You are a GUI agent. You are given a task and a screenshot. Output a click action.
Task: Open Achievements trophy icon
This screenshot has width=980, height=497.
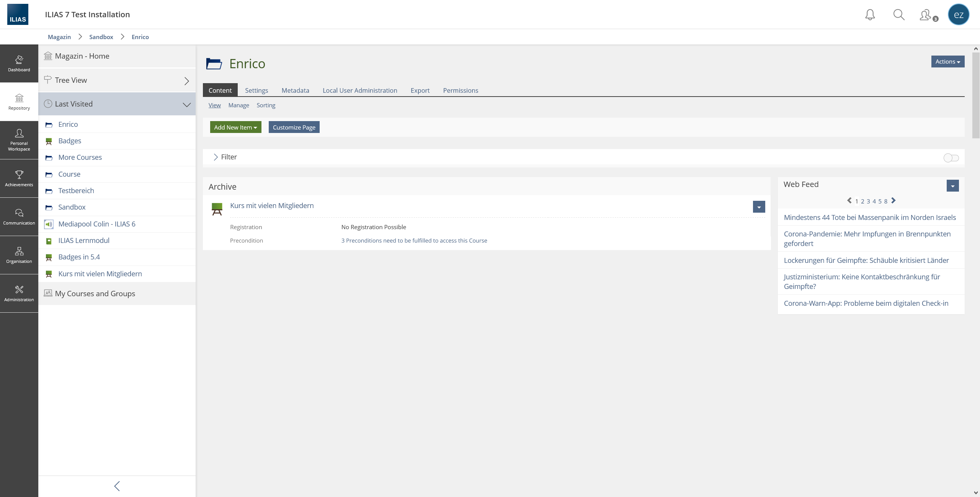click(x=19, y=179)
